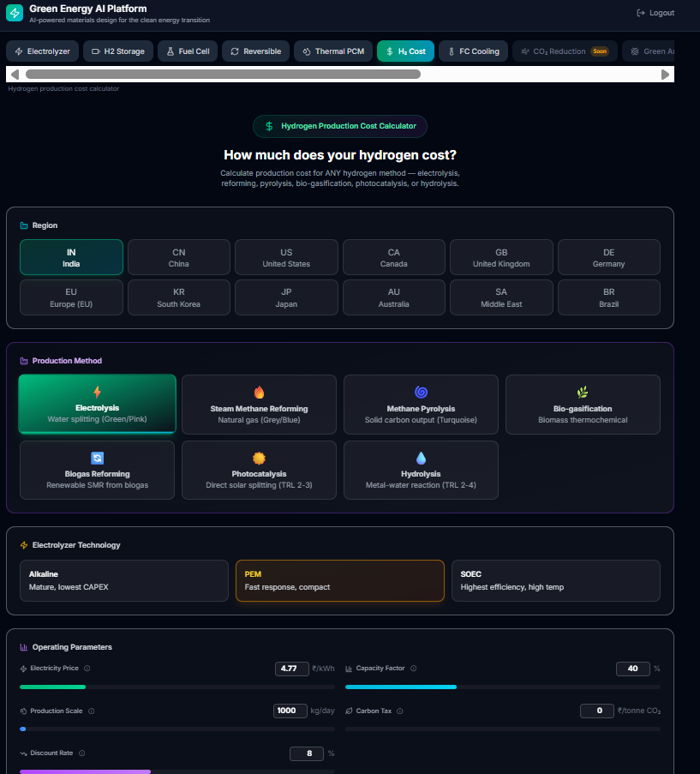Click the cyan Capacity Factor slider
Screen dimensions: 700x774
click(503, 687)
